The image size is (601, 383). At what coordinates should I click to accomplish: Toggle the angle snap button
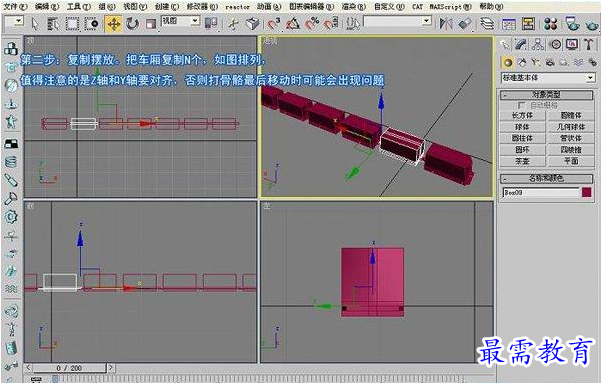point(293,24)
